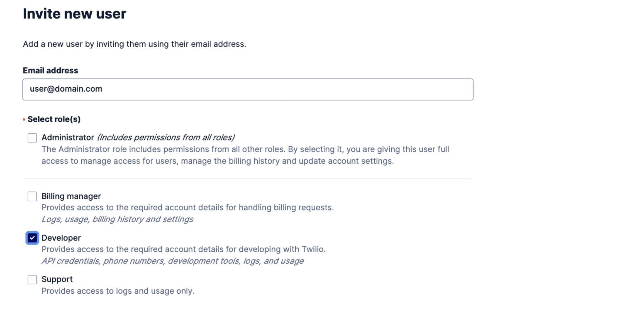Screen dimensions: 644x312
Task: Click the Support label text
Action: pyautogui.click(x=57, y=279)
